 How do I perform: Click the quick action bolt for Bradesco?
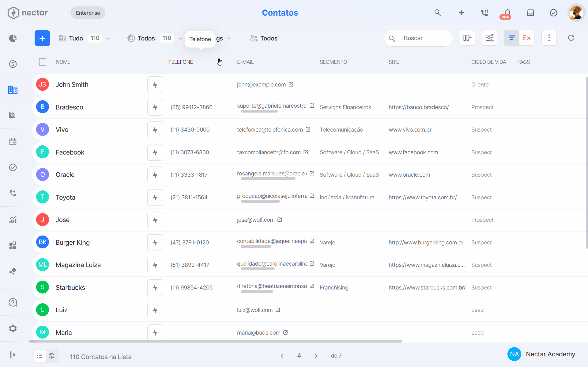(x=155, y=107)
